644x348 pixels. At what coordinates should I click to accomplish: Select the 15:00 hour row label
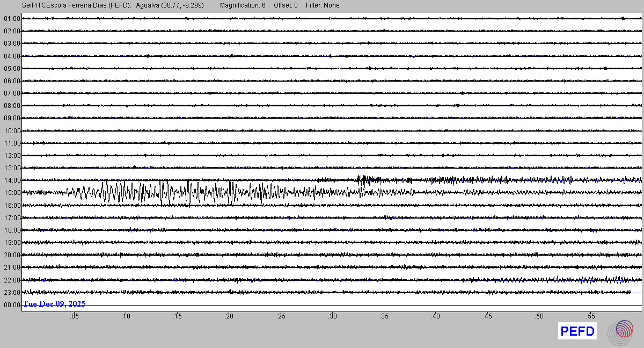11,193
